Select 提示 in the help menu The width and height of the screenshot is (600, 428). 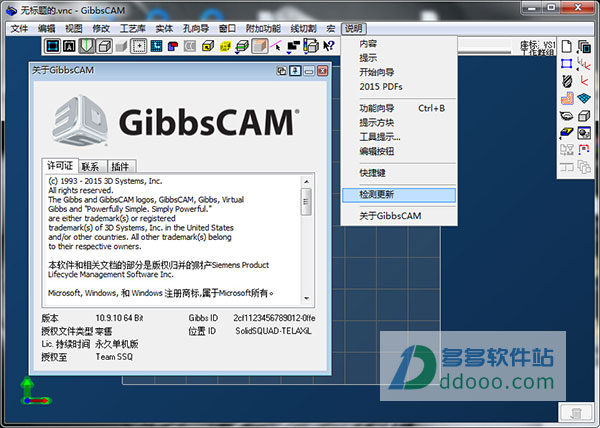coord(399,58)
